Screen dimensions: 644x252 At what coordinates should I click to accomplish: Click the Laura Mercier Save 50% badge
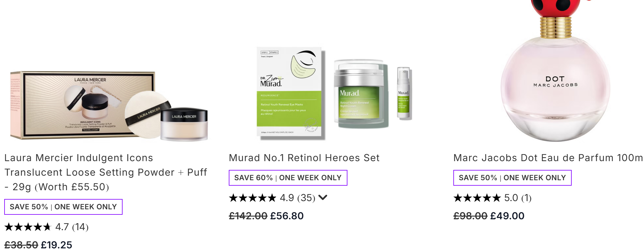(63, 207)
